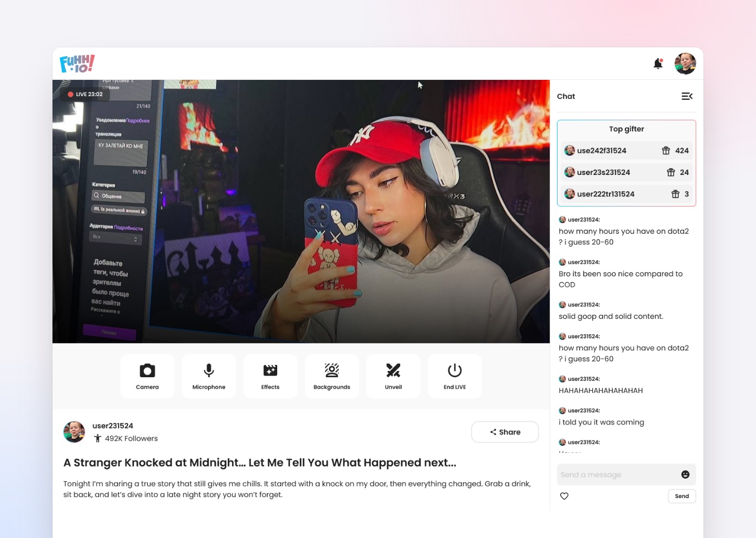Image resolution: width=756 pixels, height=538 pixels.
Task: Click the stream description paragraph
Action: point(297,489)
